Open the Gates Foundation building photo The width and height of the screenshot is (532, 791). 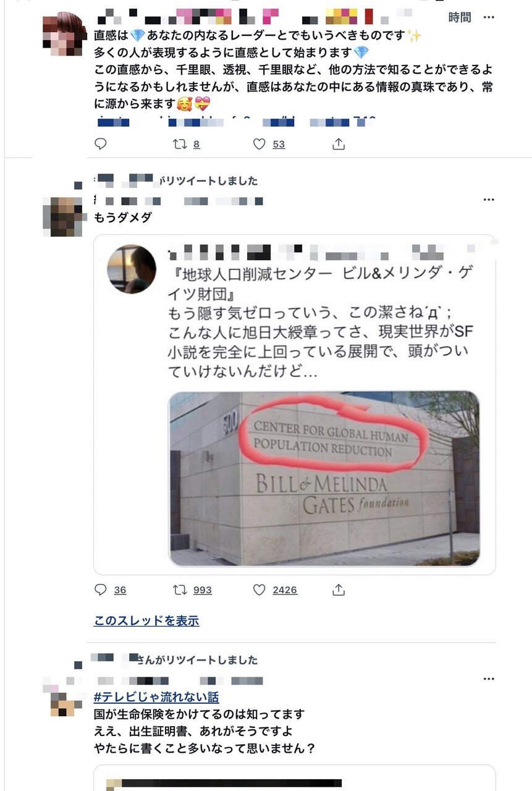(x=324, y=478)
